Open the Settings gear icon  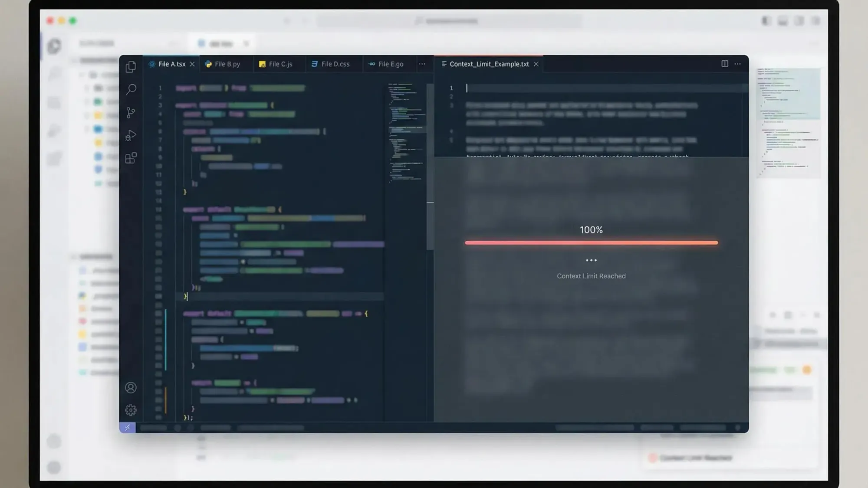coord(131,410)
